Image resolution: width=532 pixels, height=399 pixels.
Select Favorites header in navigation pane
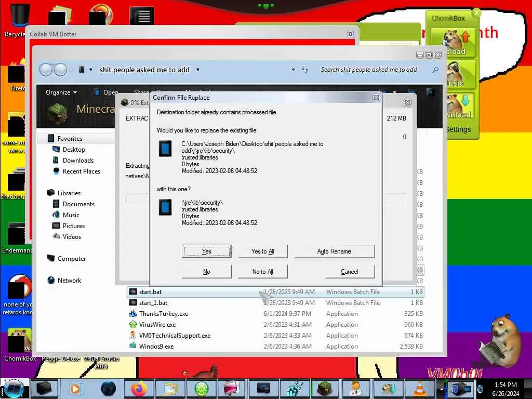pos(70,138)
